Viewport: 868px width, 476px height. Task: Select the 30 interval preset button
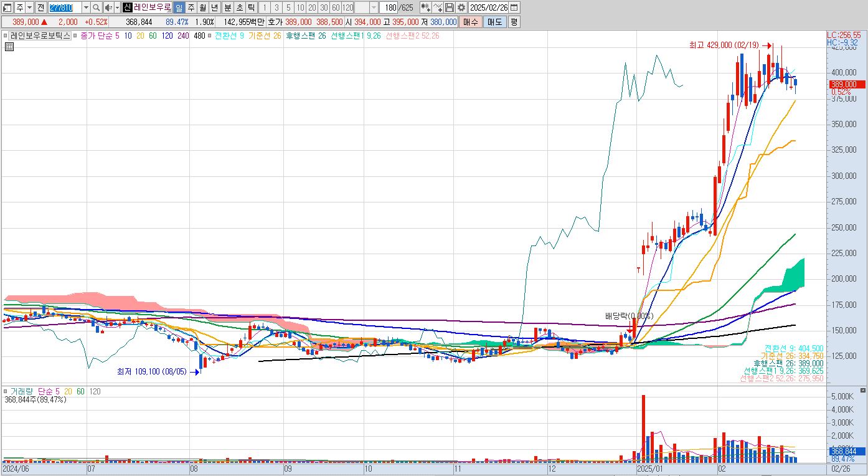point(324,7)
